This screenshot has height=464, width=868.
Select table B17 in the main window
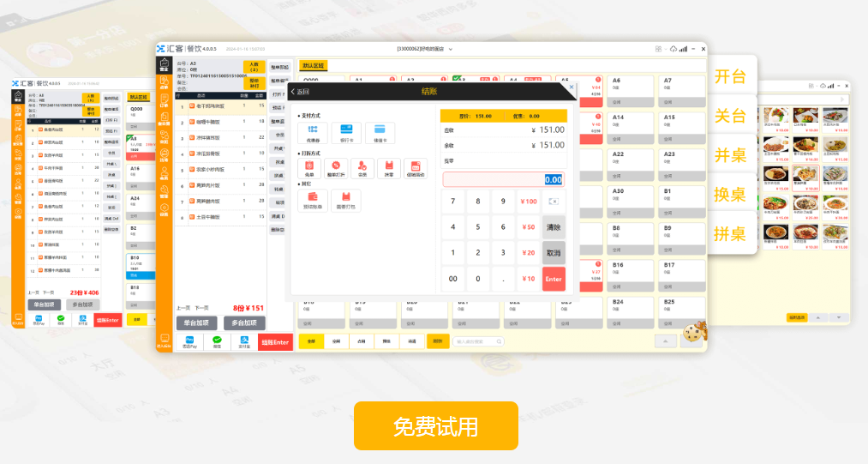(682, 275)
